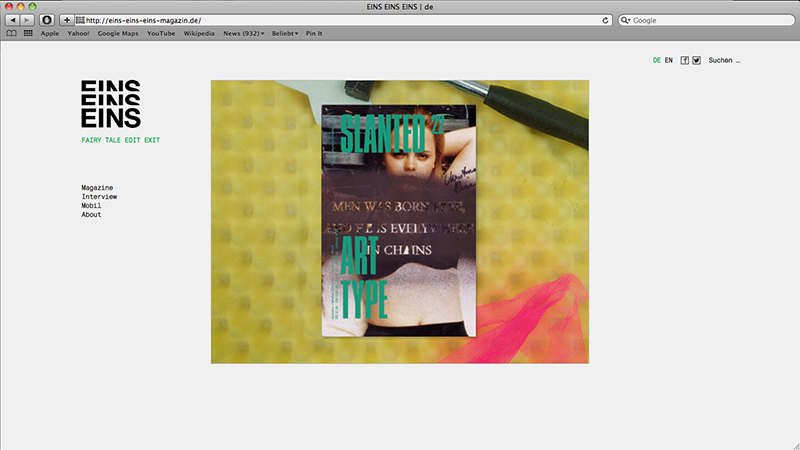
Task: Click the FAIRY TALE EDIT EXIT tagline
Action: pyautogui.click(x=120, y=140)
